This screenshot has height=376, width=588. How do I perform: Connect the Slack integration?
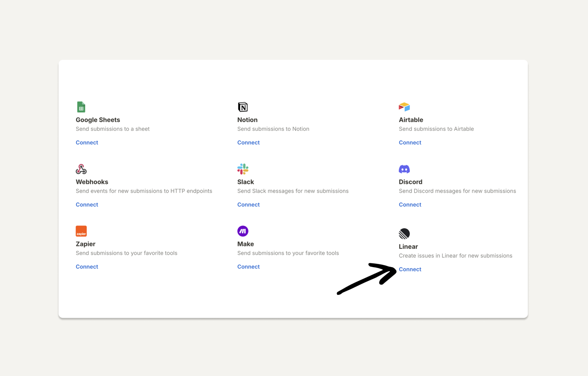[248, 204]
